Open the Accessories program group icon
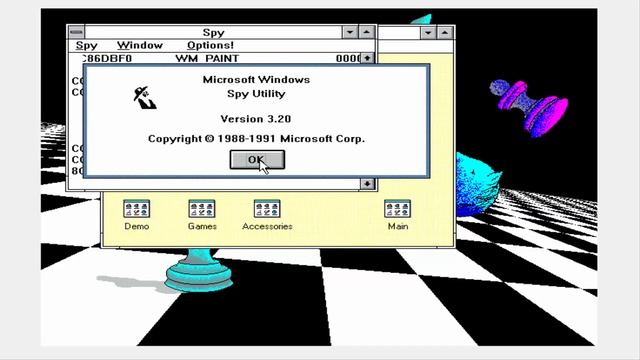640x360 pixels. click(267, 215)
